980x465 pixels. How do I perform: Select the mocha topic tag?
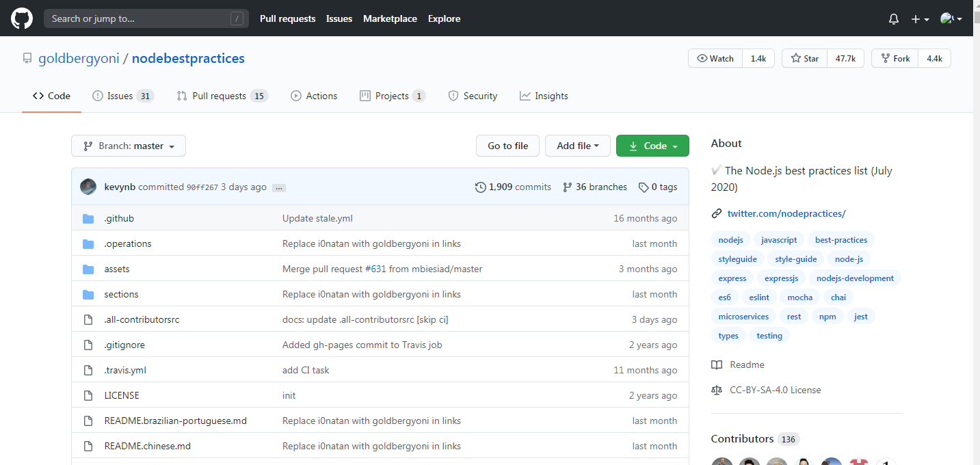click(800, 297)
